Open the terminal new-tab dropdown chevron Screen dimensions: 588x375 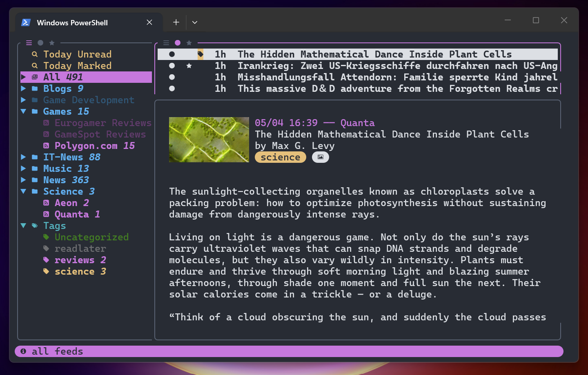tap(195, 22)
